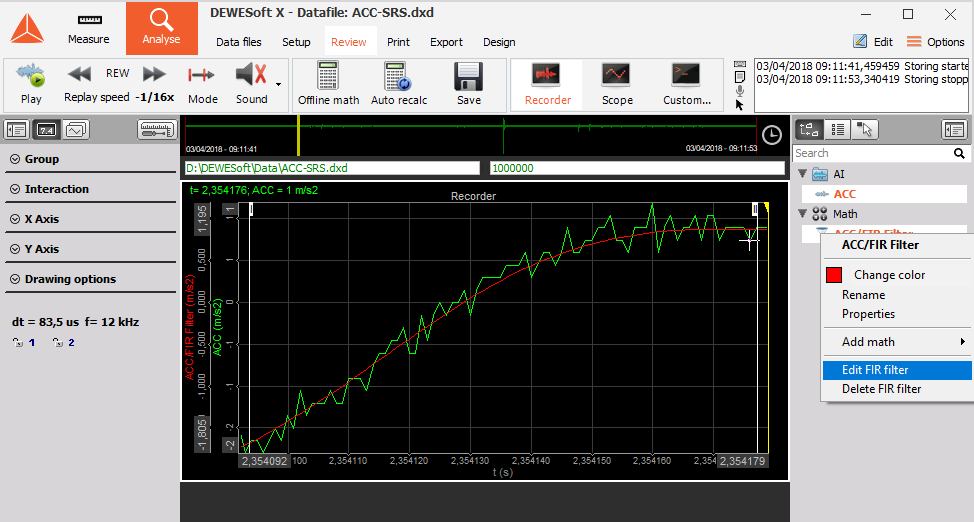Click the clock icon beside overview timeline
This screenshot has width=974, height=522.
click(x=771, y=135)
